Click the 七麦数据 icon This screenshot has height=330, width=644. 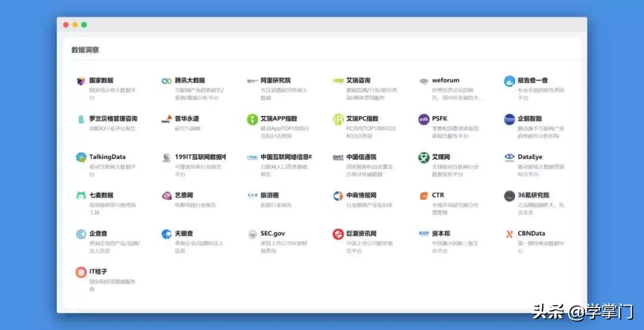81,195
